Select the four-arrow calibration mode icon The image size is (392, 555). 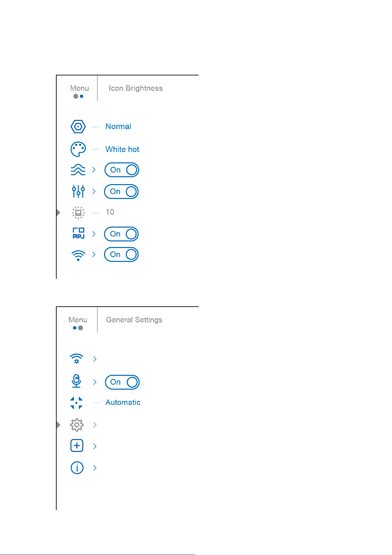[76, 403]
